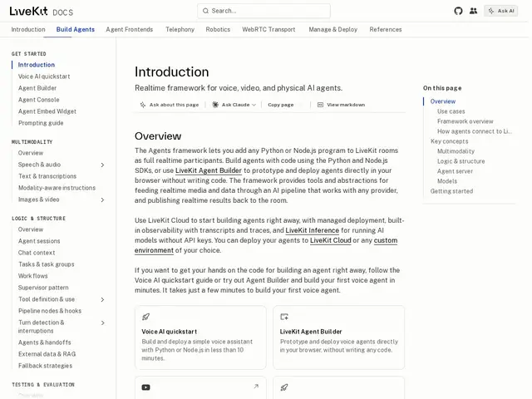Screen dimensions: 532x399
Task: Jump to Logic & structure in page outline
Action: click(461, 161)
